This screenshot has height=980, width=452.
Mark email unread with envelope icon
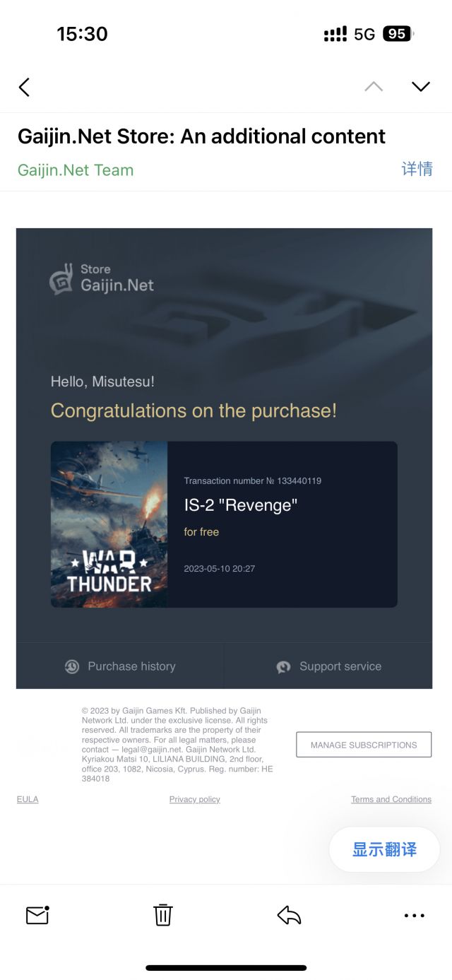tap(37, 915)
